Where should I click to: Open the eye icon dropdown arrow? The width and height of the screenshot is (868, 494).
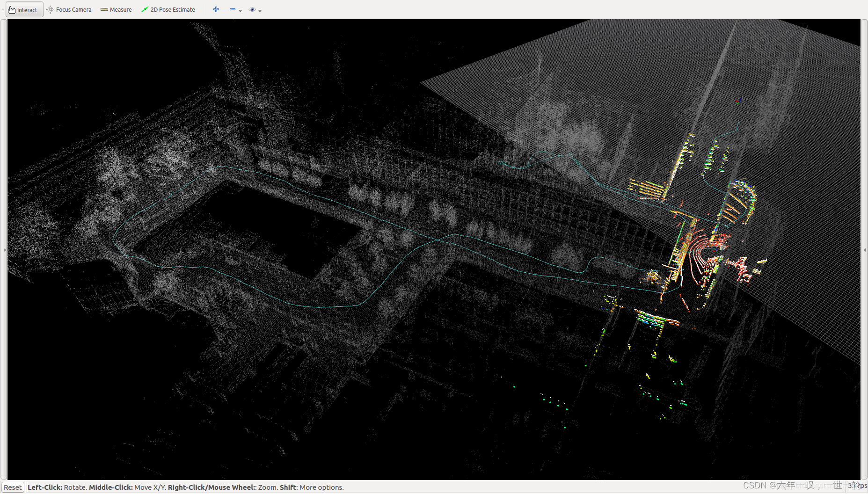[260, 10]
